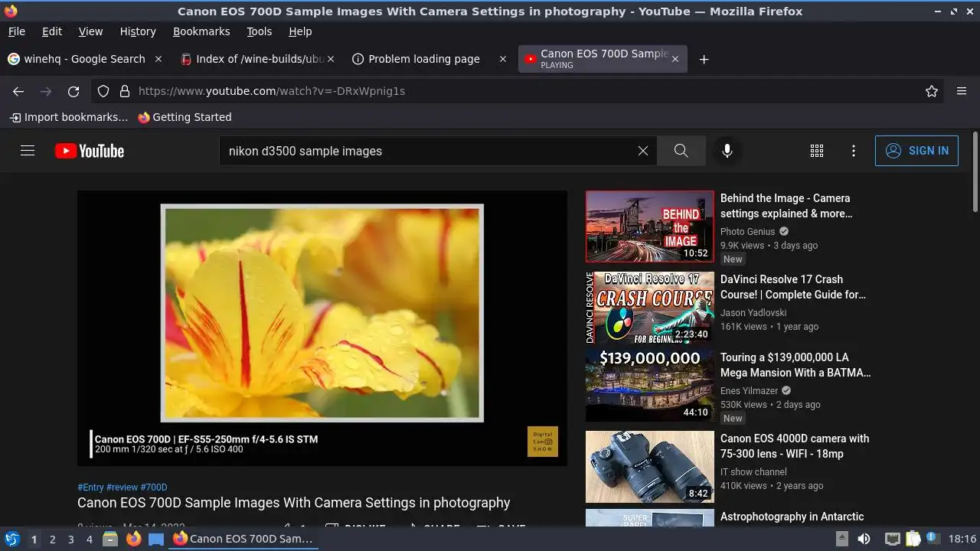Image resolution: width=980 pixels, height=551 pixels.
Task: Click the Enes Yilmazer channel name
Action: click(749, 391)
